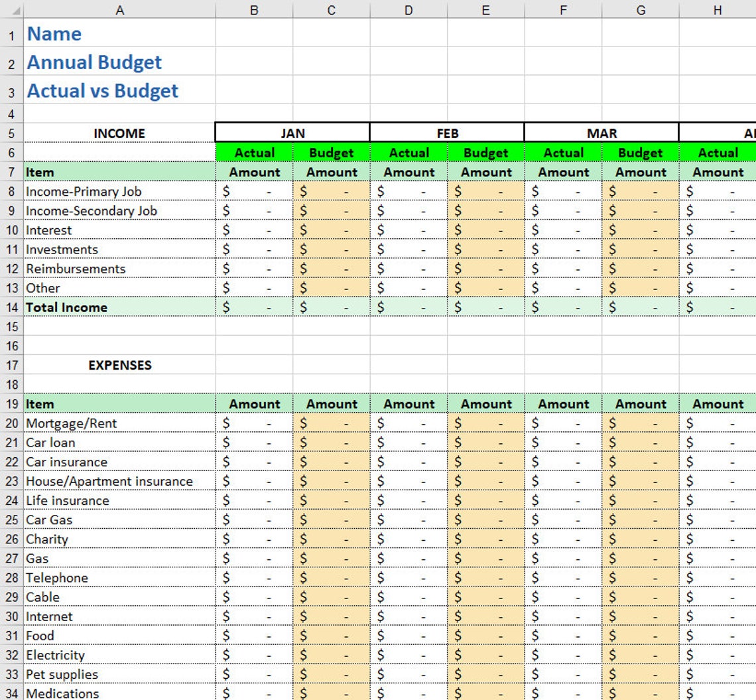Select column C header
Image resolution: width=756 pixels, height=700 pixels.
[331, 9]
